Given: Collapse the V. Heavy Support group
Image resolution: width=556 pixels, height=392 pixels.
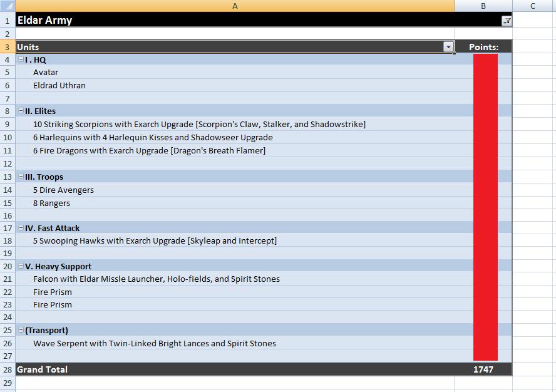Looking at the screenshot, I should [21, 267].
